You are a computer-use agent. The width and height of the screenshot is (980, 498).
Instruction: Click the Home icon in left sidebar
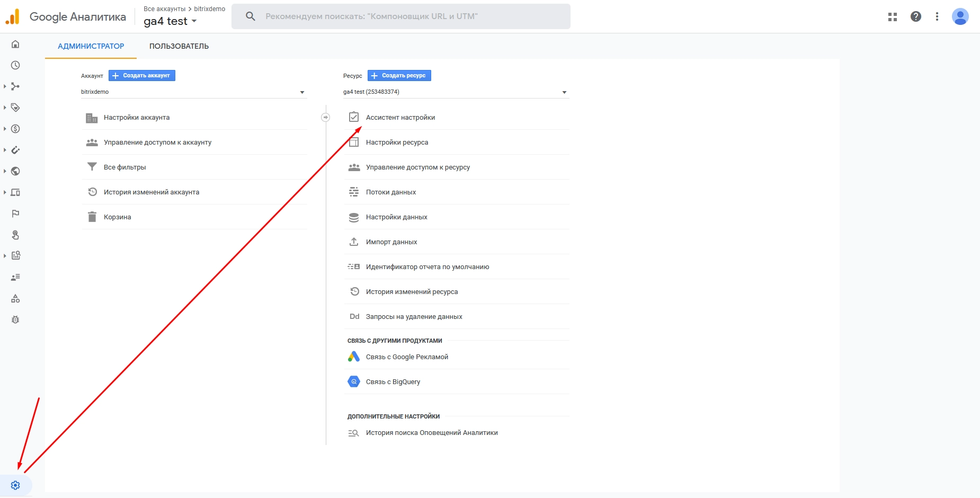[x=15, y=44]
